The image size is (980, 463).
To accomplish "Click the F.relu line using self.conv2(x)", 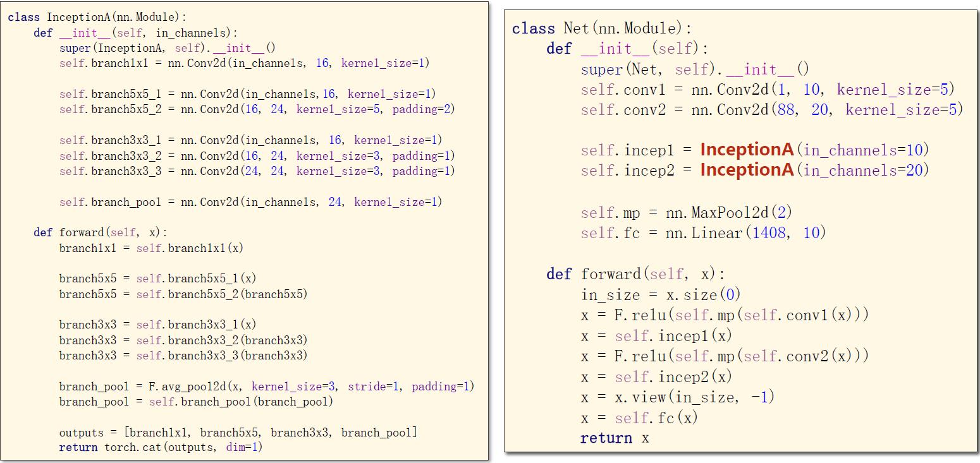I will point(725,356).
